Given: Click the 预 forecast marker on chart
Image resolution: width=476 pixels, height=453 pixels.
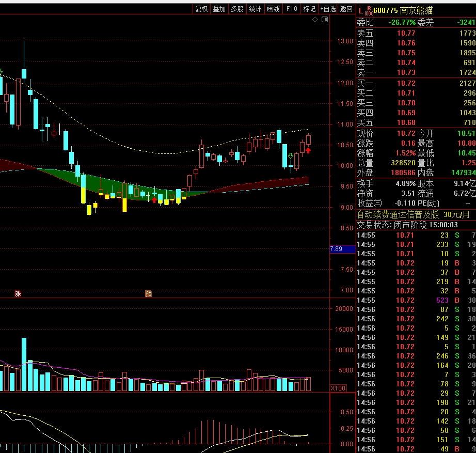Looking at the screenshot, I should click(148, 293).
